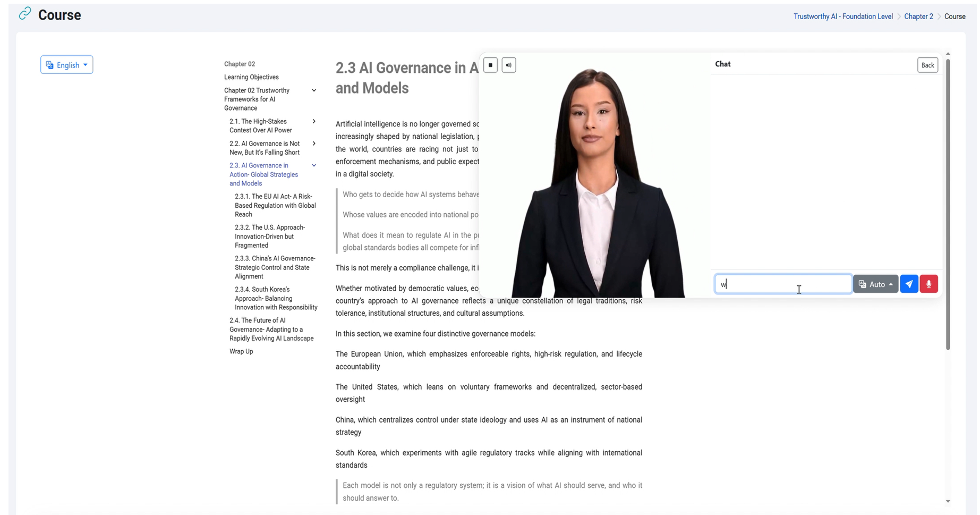This screenshot has height=515, width=980.
Task: Open Trustworthy AI - Foundation Level breadcrumb
Action: click(x=842, y=16)
